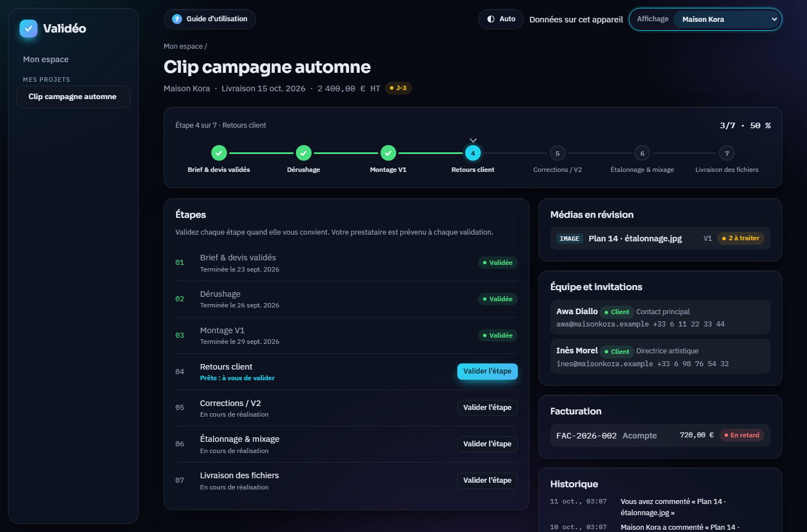Click the 2 à traiter badge
This screenshot has height=532, width=807.
741,239
